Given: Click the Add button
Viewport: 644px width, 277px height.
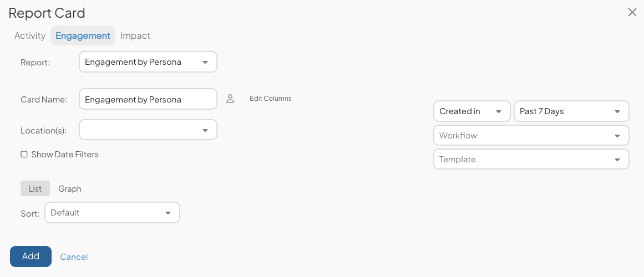Looking at the screenshot, I should [31, 257].
